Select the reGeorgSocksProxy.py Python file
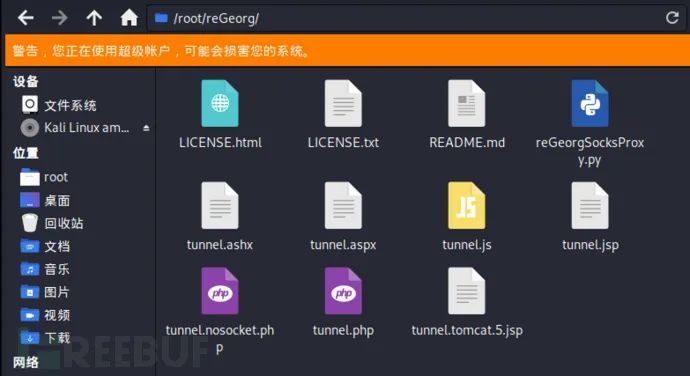Image resolution: width=690 pixels, height=376 pixels. (590, 123)
